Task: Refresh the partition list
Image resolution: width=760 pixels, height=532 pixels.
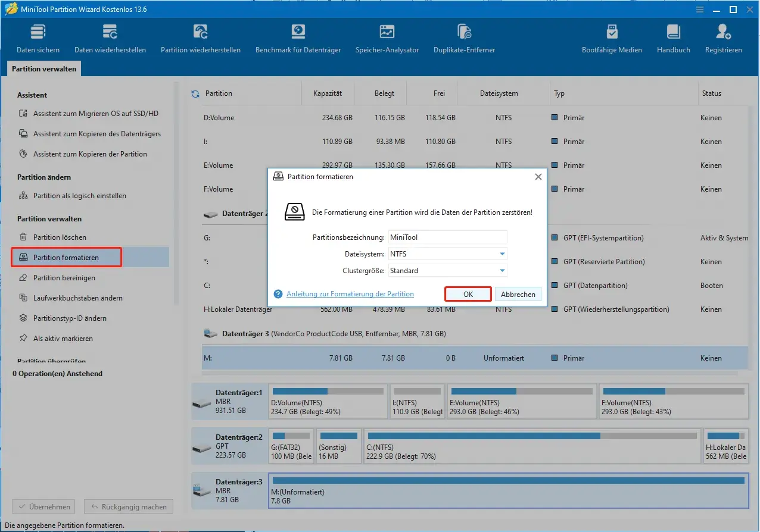Action: (x=195, y=93)
